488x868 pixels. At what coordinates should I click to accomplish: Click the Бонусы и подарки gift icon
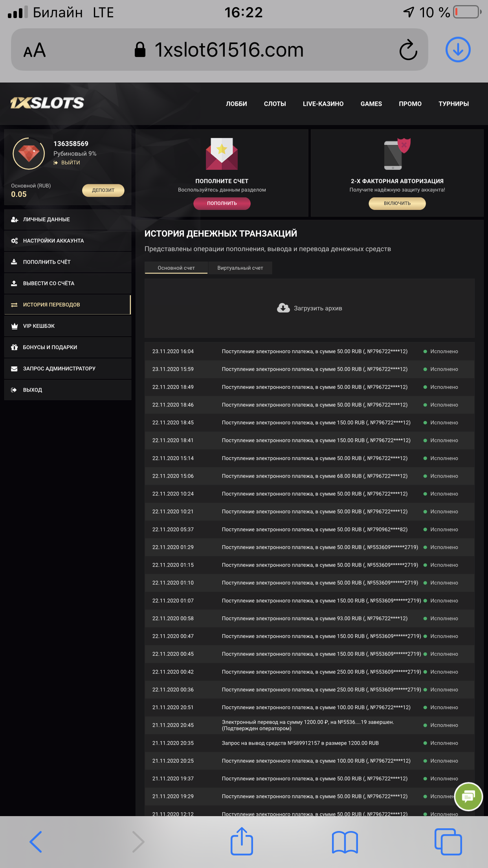15,347
